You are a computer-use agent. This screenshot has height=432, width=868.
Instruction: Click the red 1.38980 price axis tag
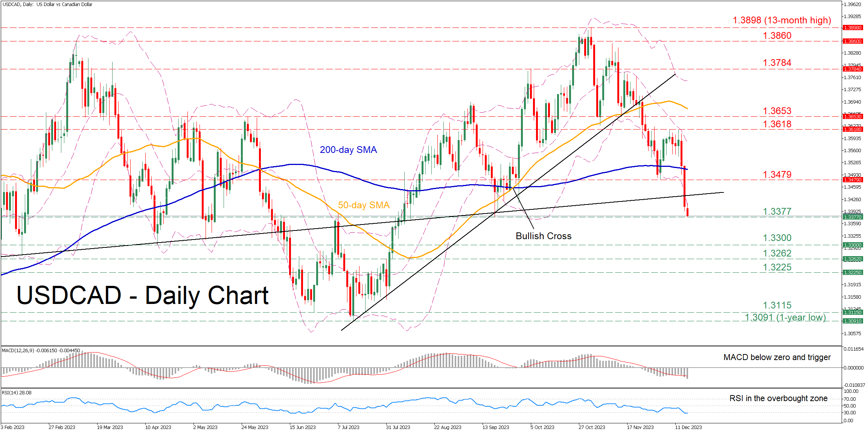(x=852, y=28)
